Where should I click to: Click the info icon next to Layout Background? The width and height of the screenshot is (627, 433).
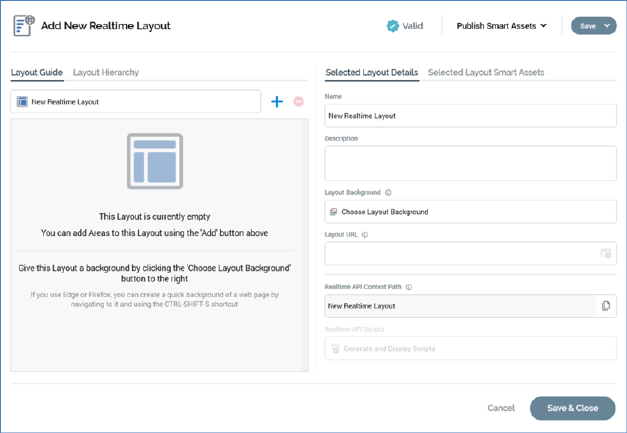pyautogui.click(x=388, y=193)
